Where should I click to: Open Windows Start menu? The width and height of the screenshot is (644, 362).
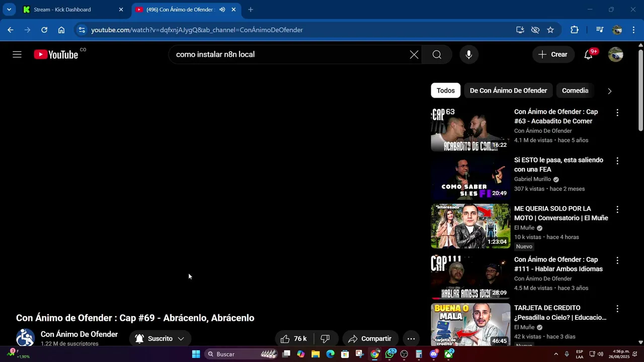coord(196,354)
